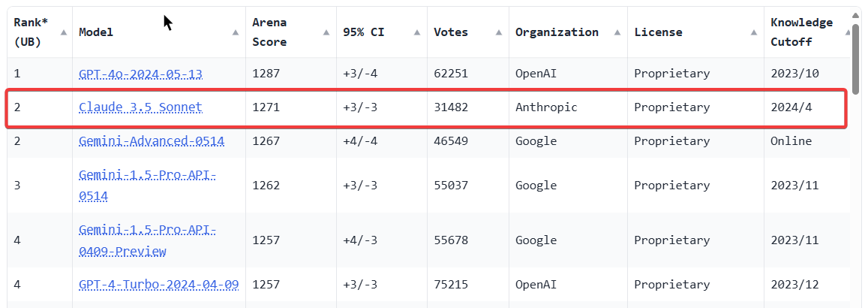Open the Gemini-Advanced-0514 link
This screenshot has height=308, width=868.
coord(152,141)
